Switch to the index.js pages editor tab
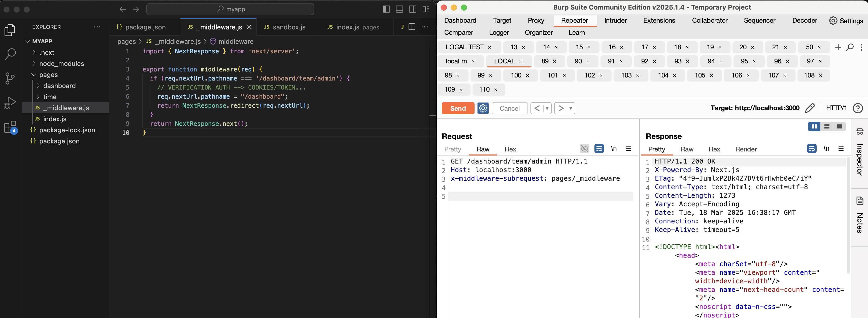Viewport: 868px width, 318px height. pyautogui.click(x=357, y=27)
